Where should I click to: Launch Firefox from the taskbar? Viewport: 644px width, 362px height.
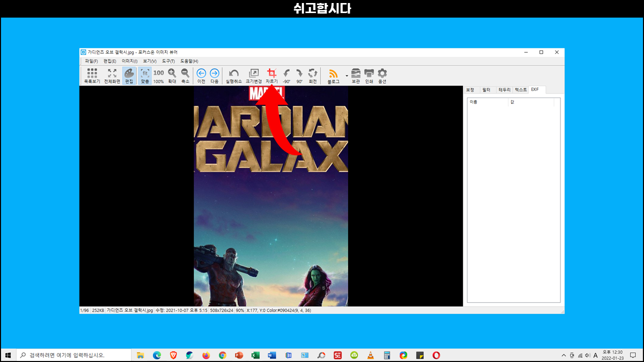pos(206,355)
